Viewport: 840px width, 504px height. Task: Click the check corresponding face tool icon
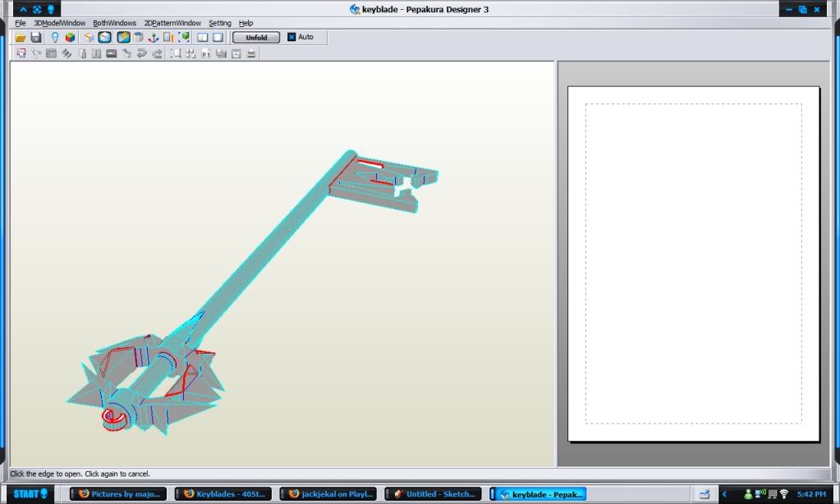coord(127,53)
